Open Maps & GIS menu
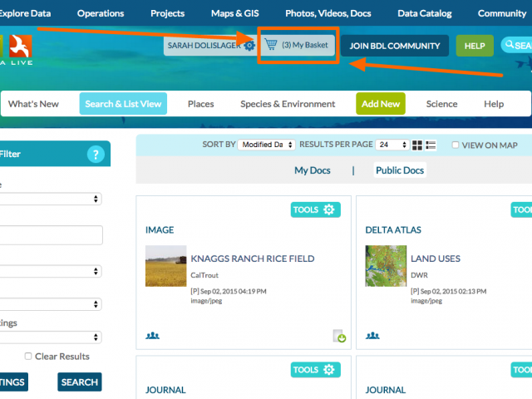The height and width of the screenshot is (399, 532). pyautogui.click(x=234, y=13)
